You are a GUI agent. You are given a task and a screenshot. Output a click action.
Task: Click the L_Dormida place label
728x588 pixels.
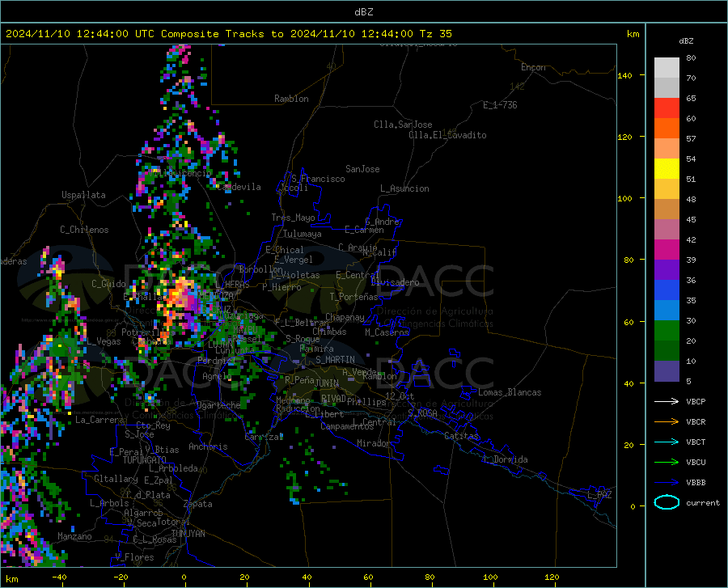coord(505,459)
